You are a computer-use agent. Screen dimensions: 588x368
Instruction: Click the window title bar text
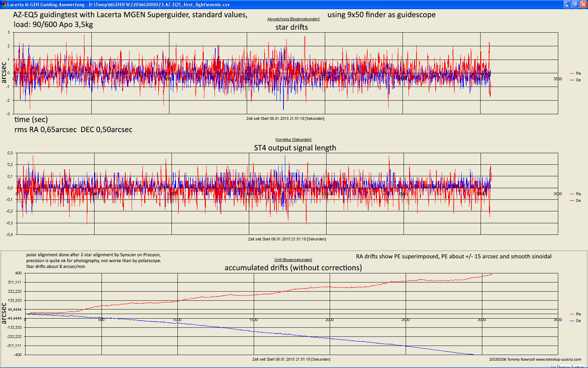coord(119,5)
